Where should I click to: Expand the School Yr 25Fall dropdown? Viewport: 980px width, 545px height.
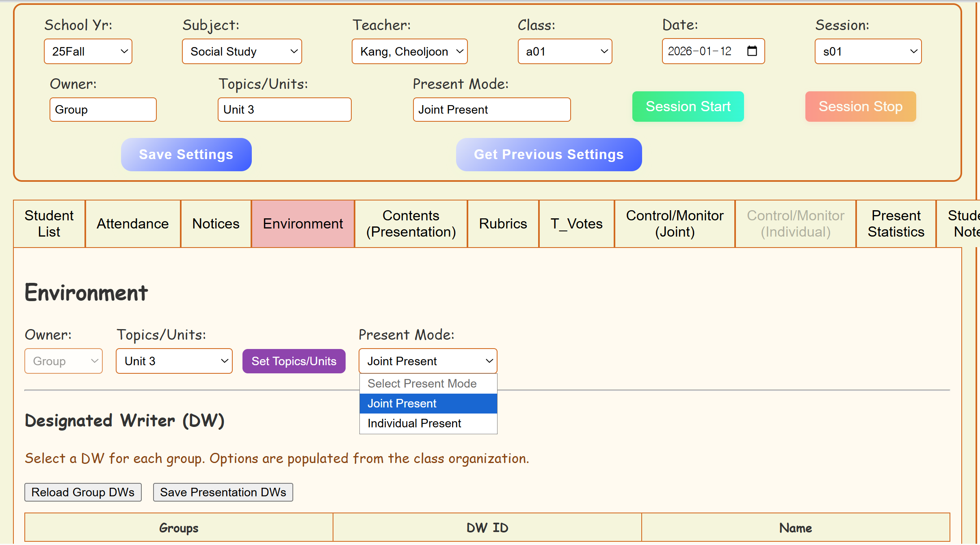point(88,52)
